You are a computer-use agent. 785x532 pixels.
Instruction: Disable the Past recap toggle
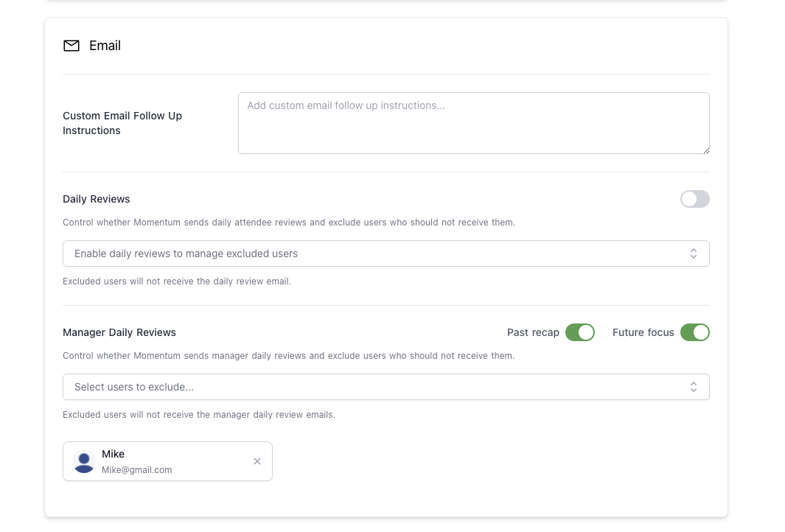pos(580,332)
